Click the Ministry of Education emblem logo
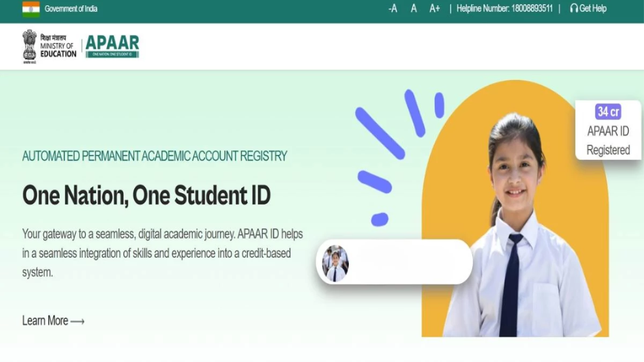This screenshot has height=362, width=644. tap(30, 47)
